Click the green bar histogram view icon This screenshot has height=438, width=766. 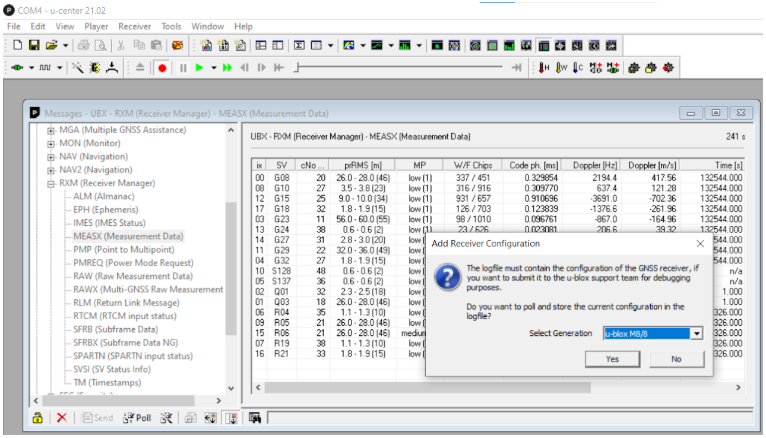coord(404,45)
